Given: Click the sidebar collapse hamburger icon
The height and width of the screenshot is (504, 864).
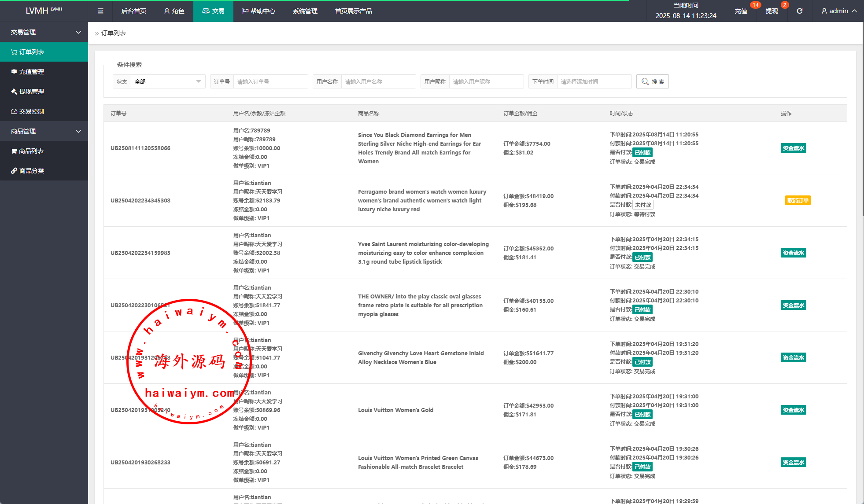Looking at the screenshot, I should click(x=100, y=11).
